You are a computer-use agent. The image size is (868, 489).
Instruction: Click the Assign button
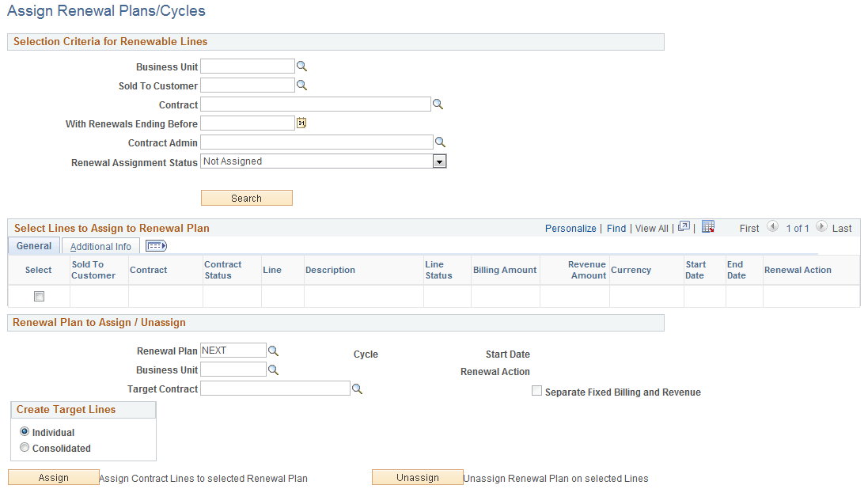tap(53, 477)
